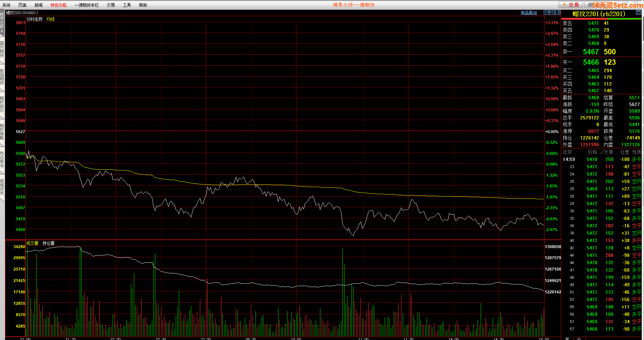The image size is (644, 340).
Task: Click 买一 volume 123
Action: [610, 62]
